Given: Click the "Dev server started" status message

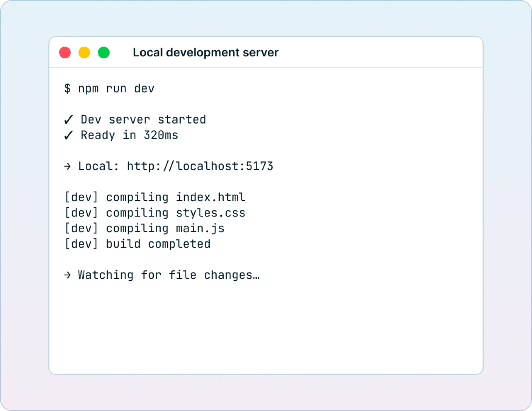Looking at the screenshot, I should [x=143, y=120].
